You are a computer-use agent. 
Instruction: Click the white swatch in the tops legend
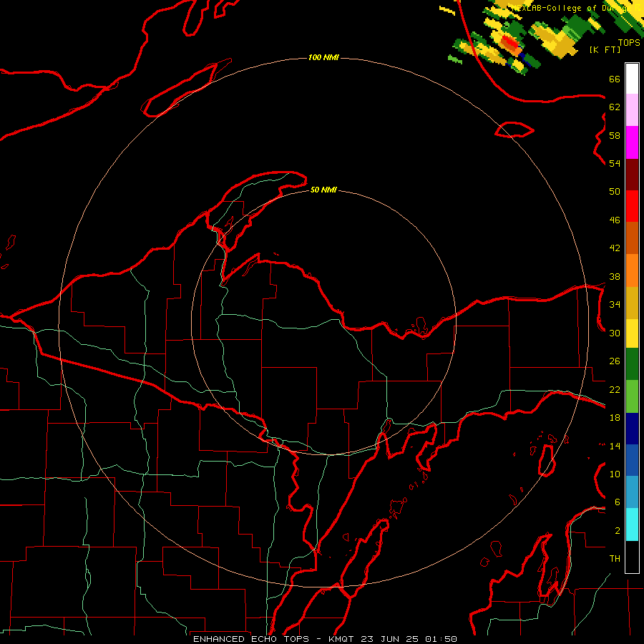coord(632,79)
